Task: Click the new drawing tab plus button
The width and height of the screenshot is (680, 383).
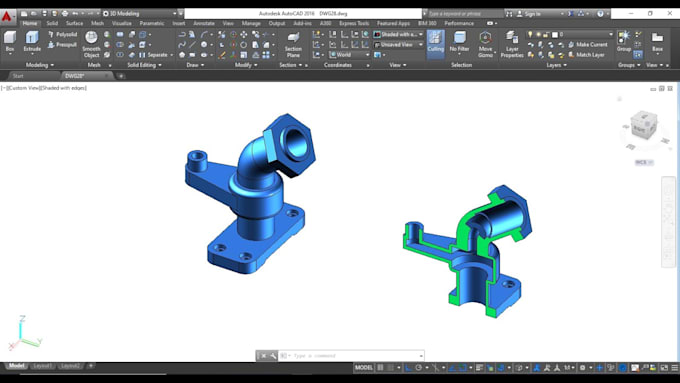Action: click(x=121, y=76)
